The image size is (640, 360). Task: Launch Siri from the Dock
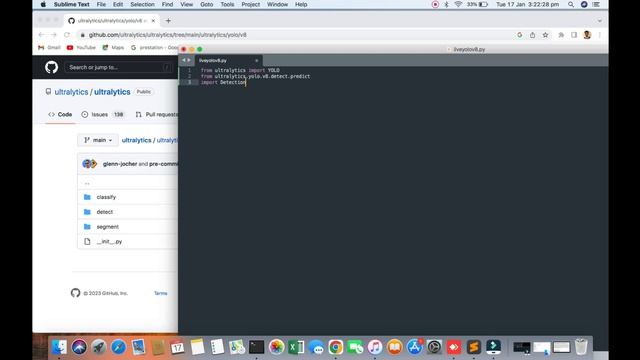79,347
